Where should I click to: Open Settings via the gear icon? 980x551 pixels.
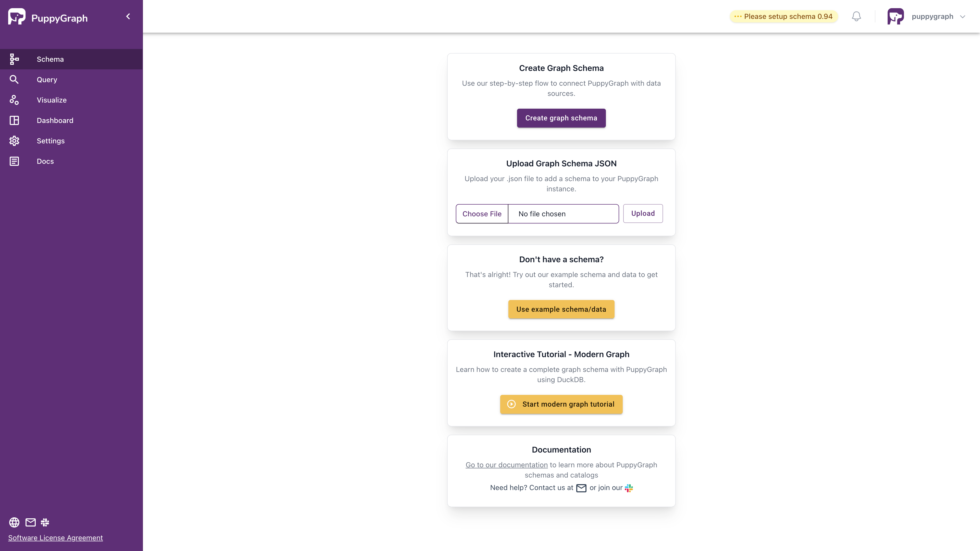14,141
